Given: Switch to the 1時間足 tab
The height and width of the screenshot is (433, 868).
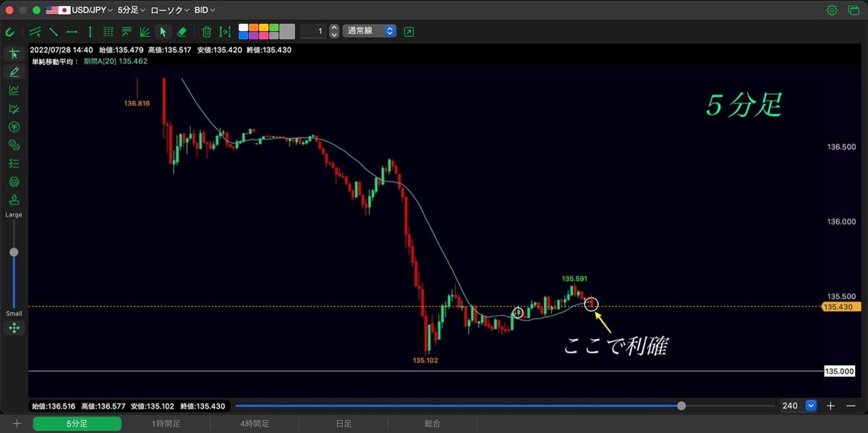Looking at the screenshot, I should (x=166, y=424).
